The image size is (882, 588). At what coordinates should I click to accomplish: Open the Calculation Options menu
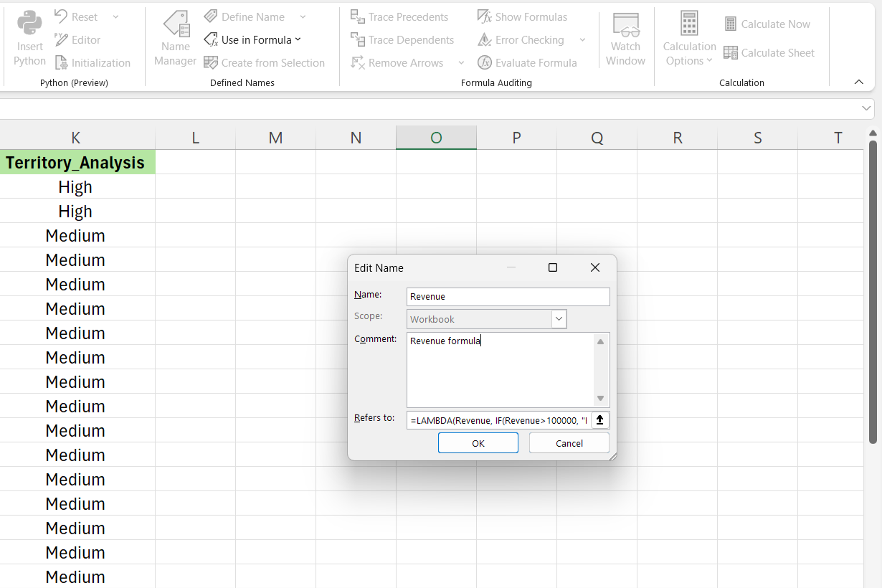(689, 39)
